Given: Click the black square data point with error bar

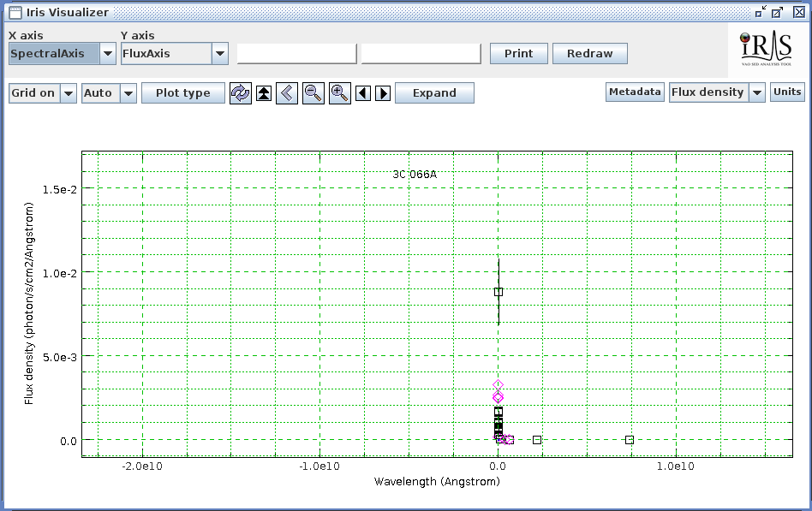Looking at the screenshot, I should [499, 292].
